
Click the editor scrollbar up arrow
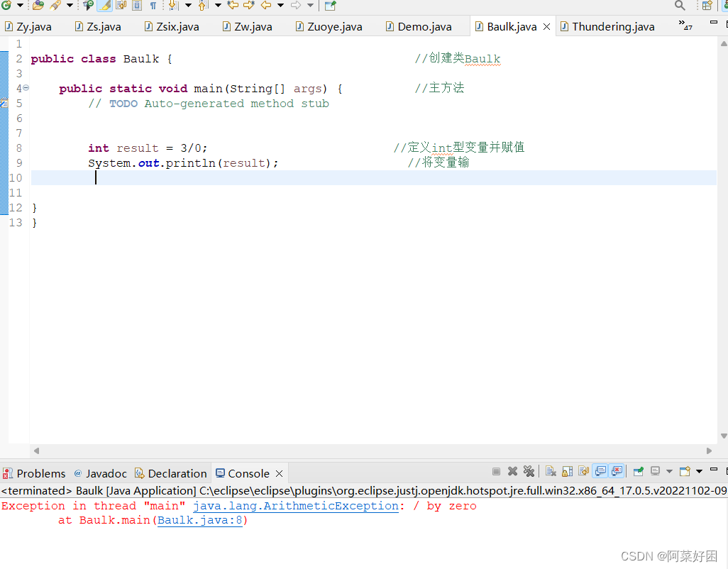[723, 43]
